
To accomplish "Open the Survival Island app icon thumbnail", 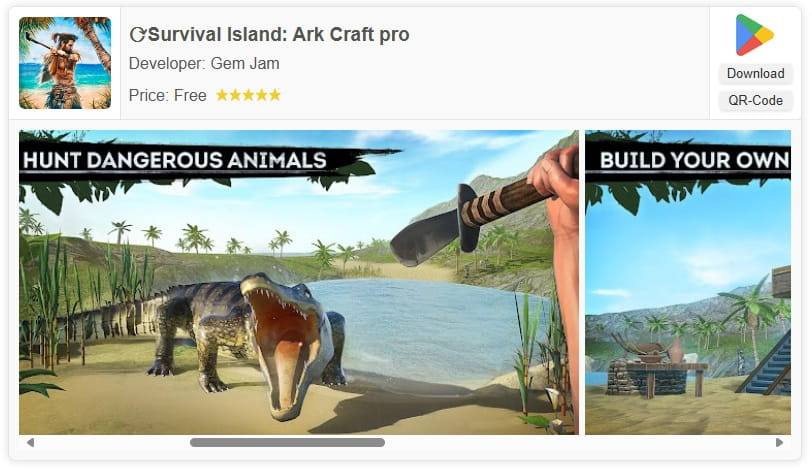I will point(65,63).
